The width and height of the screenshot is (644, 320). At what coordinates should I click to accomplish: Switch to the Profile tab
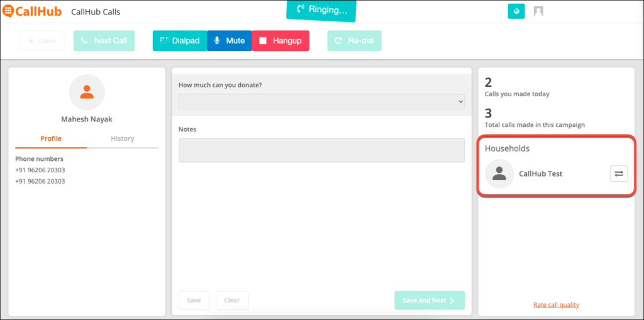click(51, 138)
